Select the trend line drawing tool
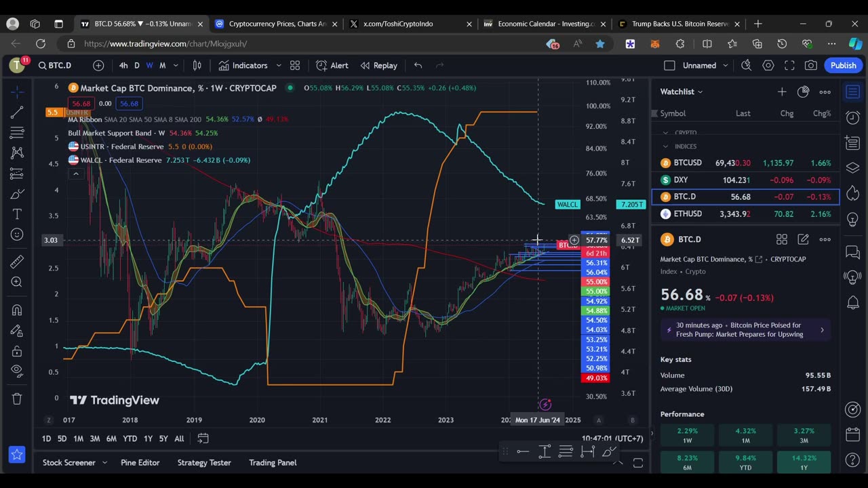Screen dimensions: 868x488 click(x=17, y=112)
